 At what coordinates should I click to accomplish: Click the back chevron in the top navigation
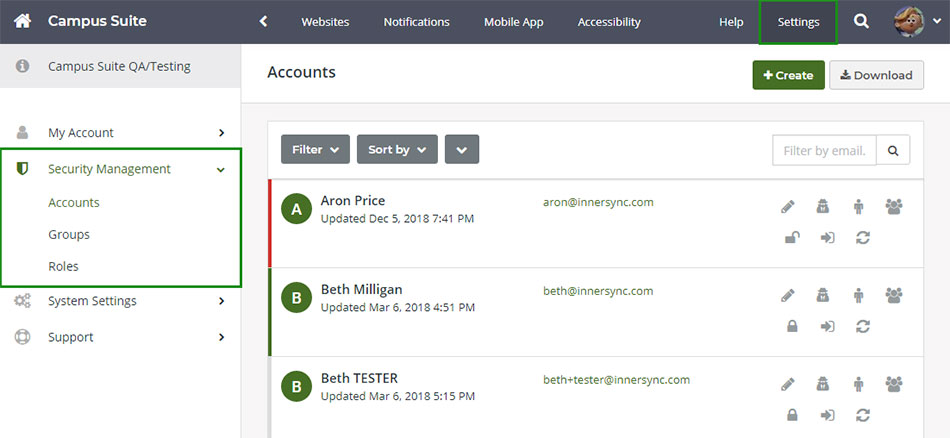tap(263, 22)
